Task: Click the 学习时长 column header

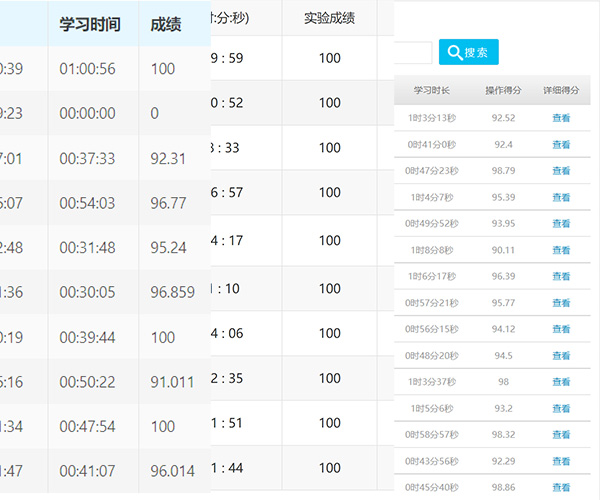Action: (432, 90)
